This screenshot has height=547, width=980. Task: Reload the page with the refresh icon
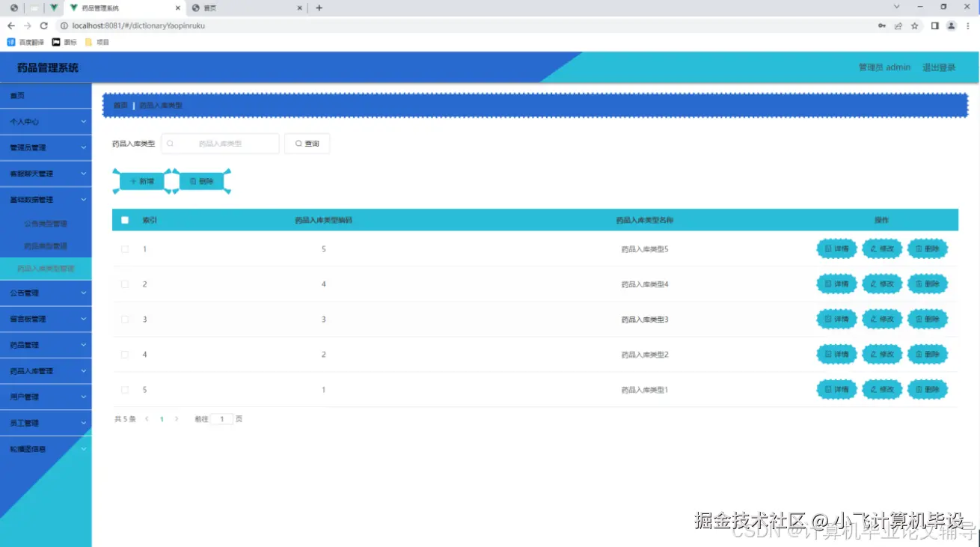point(43,25)
